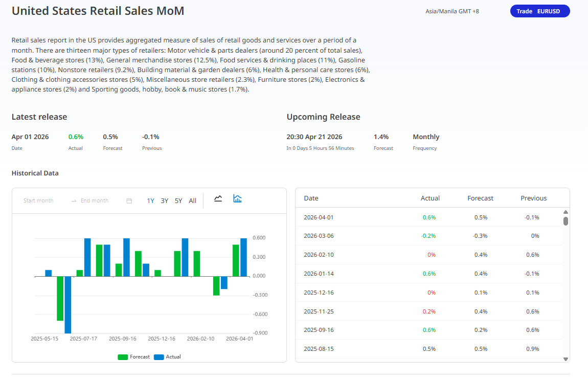588x380 pixels.
Task: Click the scrollbar up arrow in table
Action: pos(566,212)
